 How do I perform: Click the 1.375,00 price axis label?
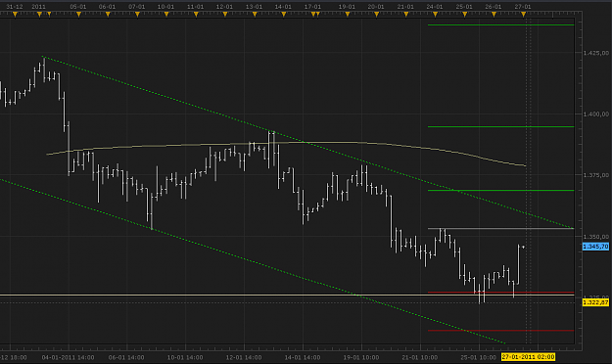coord(595,175)
